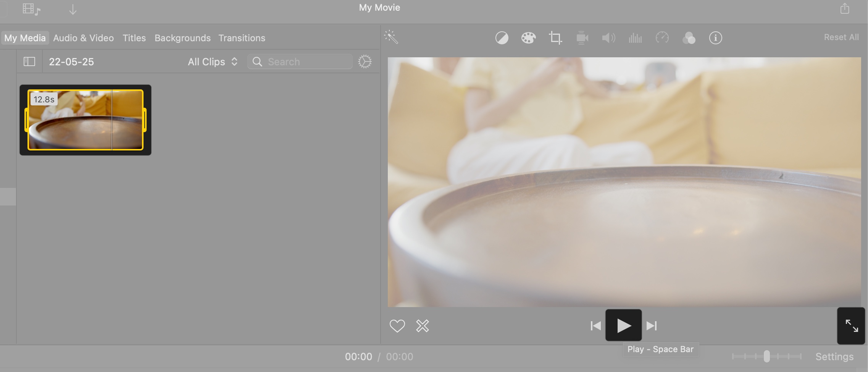Select the Color Correction palette tool
This screenshot has width=868, height=372.
[528, 38]
